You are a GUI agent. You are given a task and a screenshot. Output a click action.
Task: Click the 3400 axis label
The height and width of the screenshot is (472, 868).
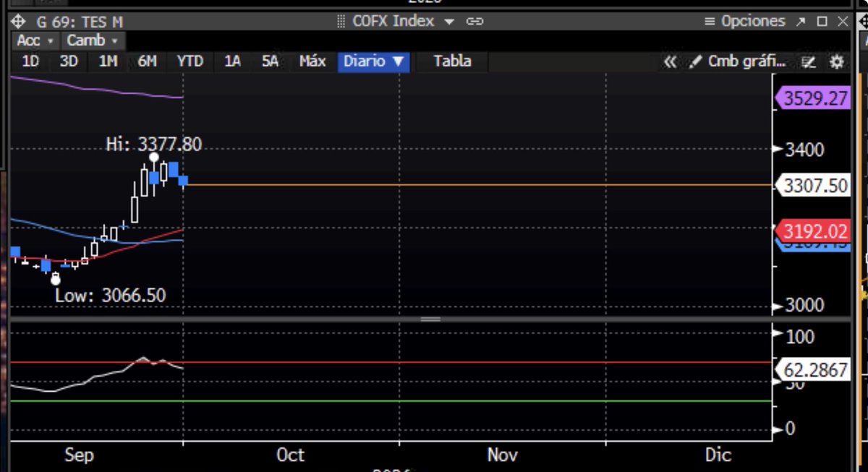click(804, 150)
